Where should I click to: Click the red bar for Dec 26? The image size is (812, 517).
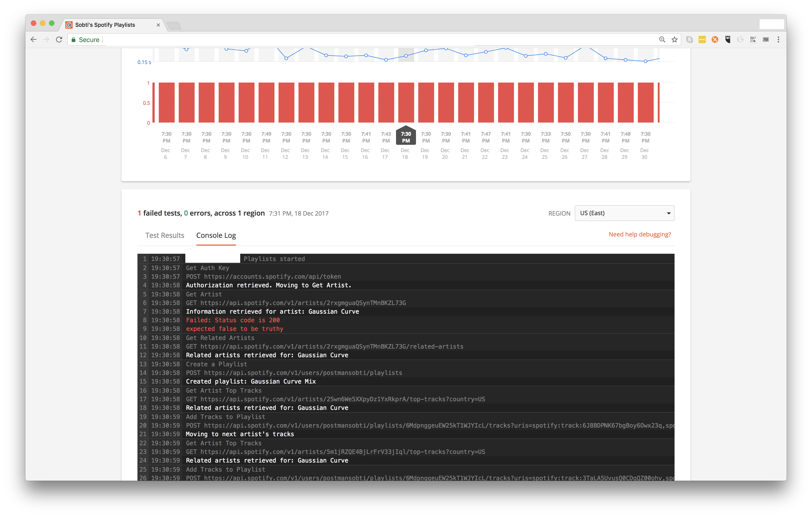[x=566, y=102]
